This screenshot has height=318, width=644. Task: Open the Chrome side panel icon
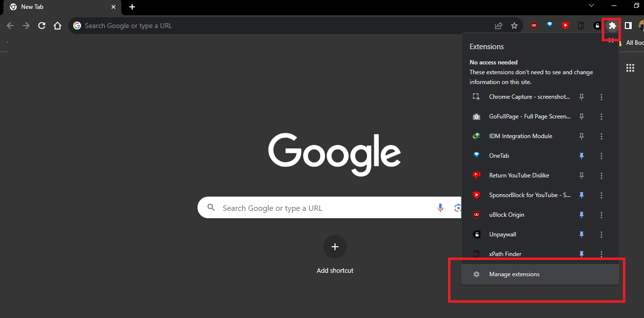point(628,26)
